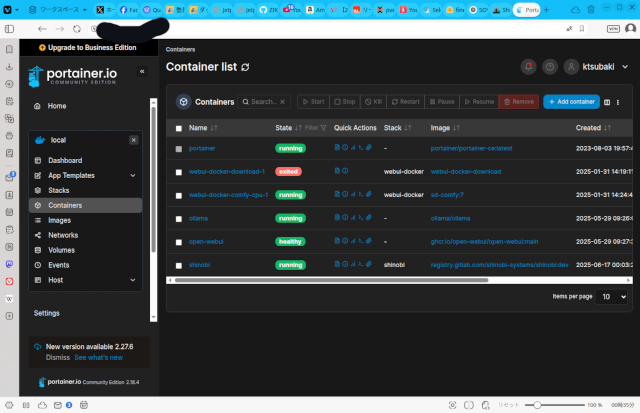640x413 pixels.
Task: Check the webui-docker-download-1 row checkbox
Action: pos(179,172)
